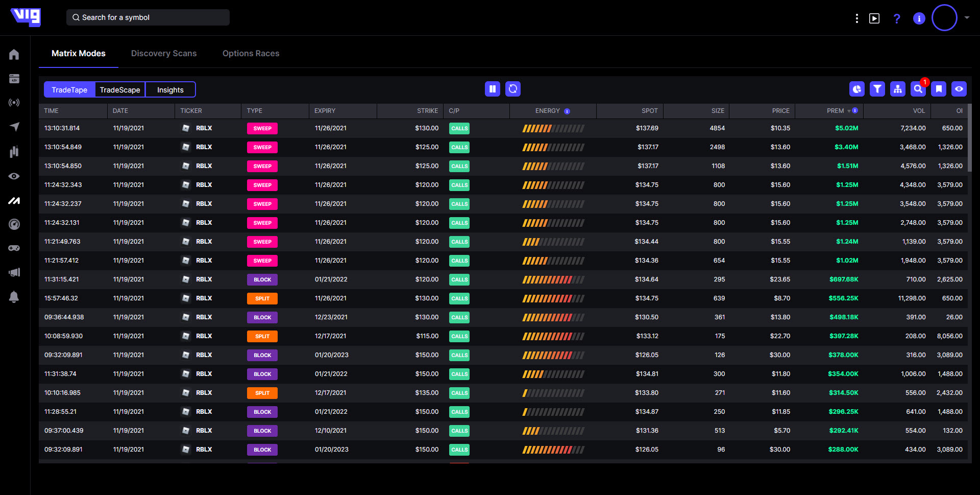This screenshot has height=495, width=980.
Task: Open the bookmark saved filters button
Action: [x=939, y=89]
